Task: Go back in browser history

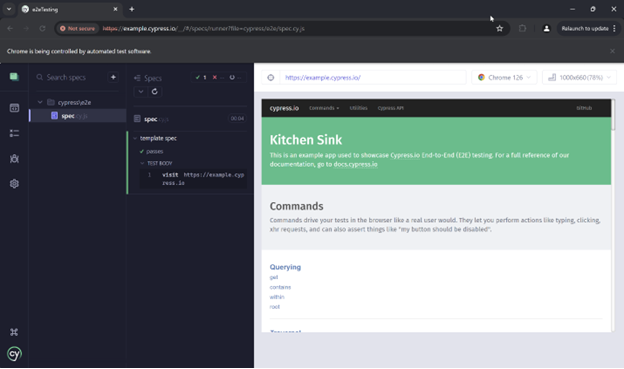Action: [10, 29]
